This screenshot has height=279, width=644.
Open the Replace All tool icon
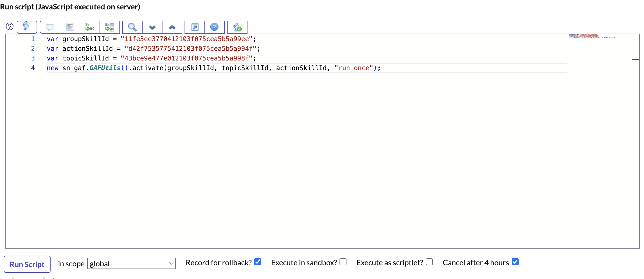110,27
